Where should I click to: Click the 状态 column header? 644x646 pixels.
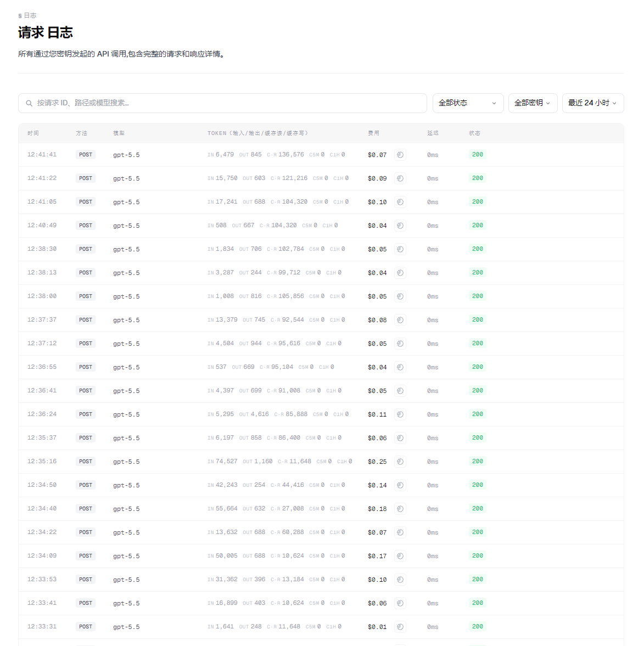click(475, 133)
